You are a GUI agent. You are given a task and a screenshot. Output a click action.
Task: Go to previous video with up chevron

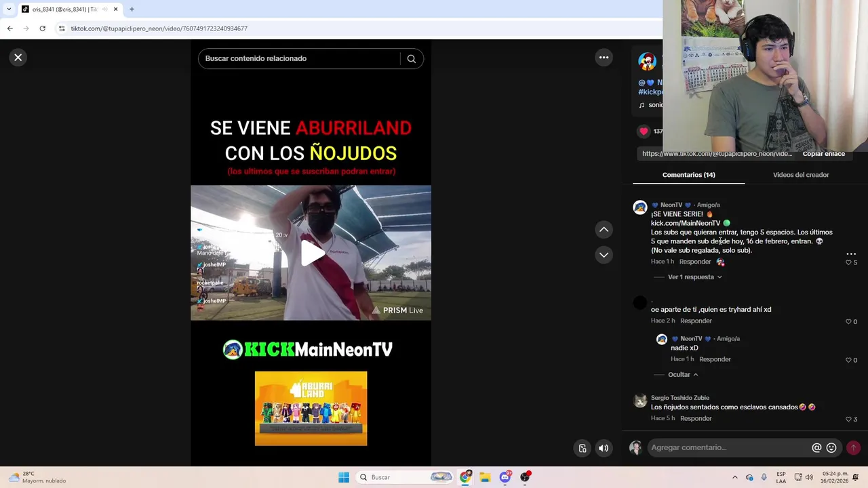(604, 230)
